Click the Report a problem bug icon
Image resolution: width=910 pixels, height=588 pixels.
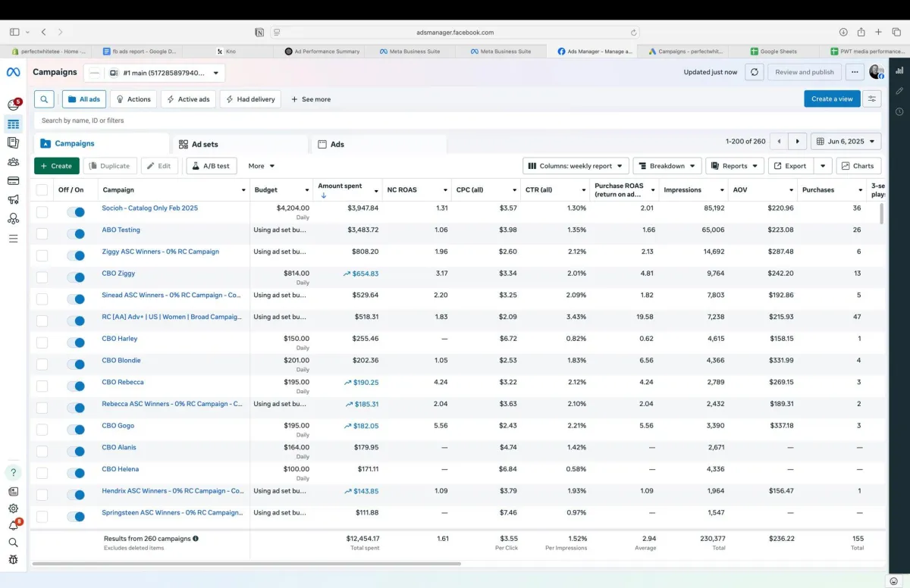[13, 560]
